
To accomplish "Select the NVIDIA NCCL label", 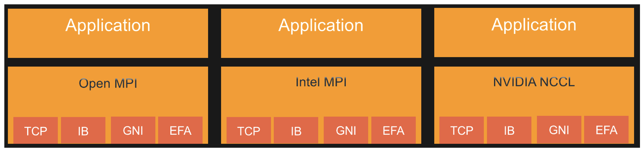I will pos(534,82).
